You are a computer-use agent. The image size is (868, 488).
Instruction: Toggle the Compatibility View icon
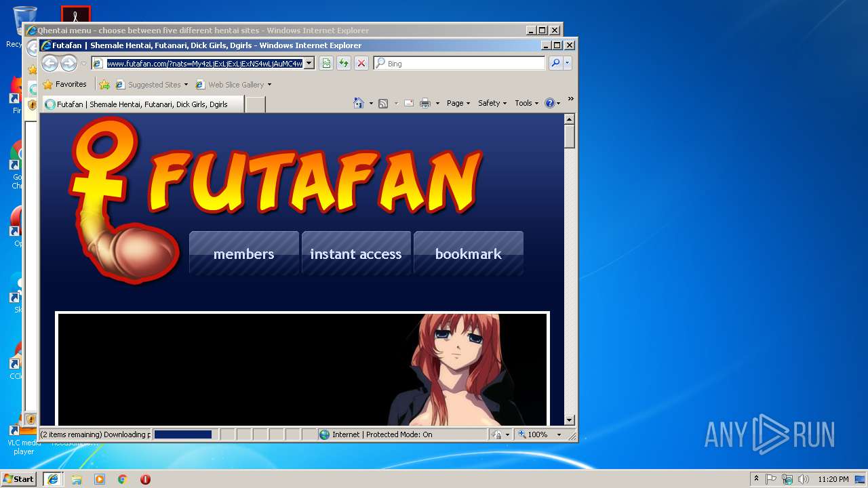tap(326, 64)
